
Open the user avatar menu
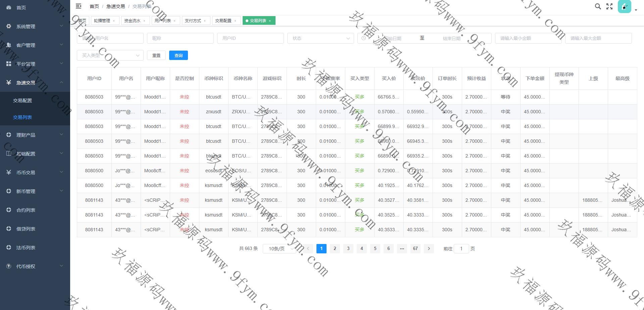coord(624,7)
